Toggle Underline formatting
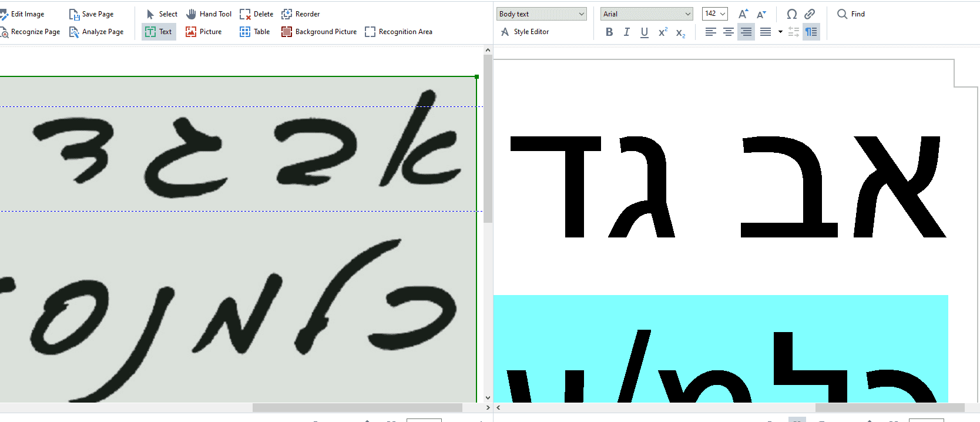The width and height of the screenshot is (980, 422). [645, 32]
